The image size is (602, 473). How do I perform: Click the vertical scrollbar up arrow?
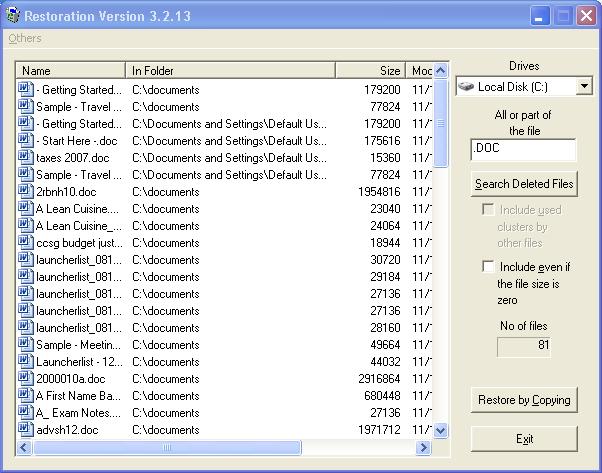click(441, 71)
